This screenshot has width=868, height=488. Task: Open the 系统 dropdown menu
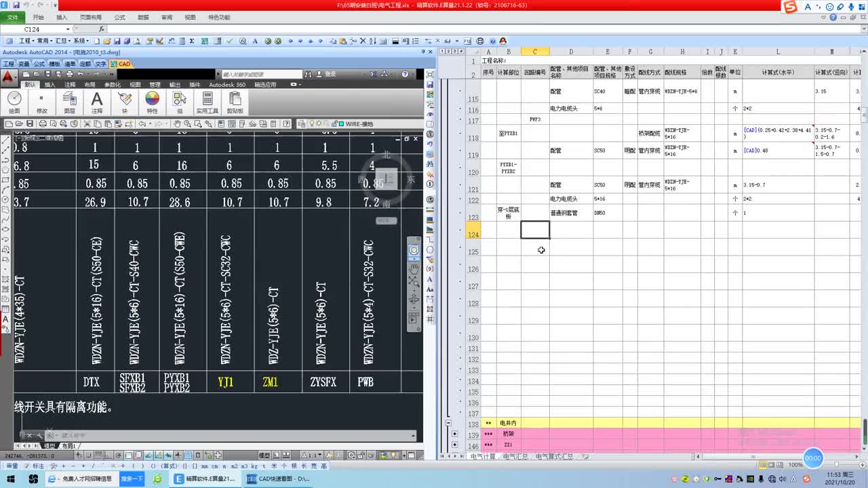pos(81,41)
